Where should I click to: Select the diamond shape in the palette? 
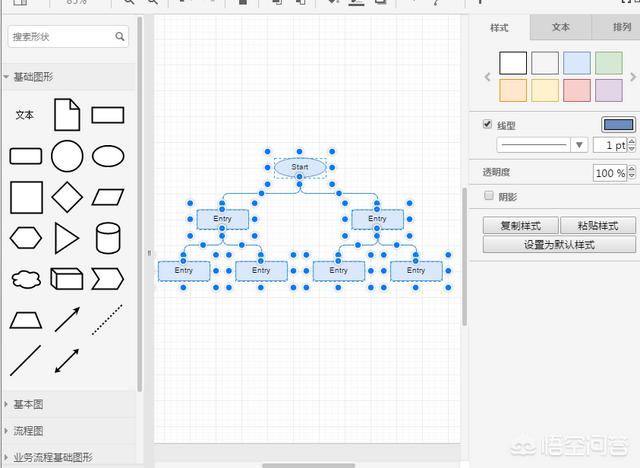[67, 197]
